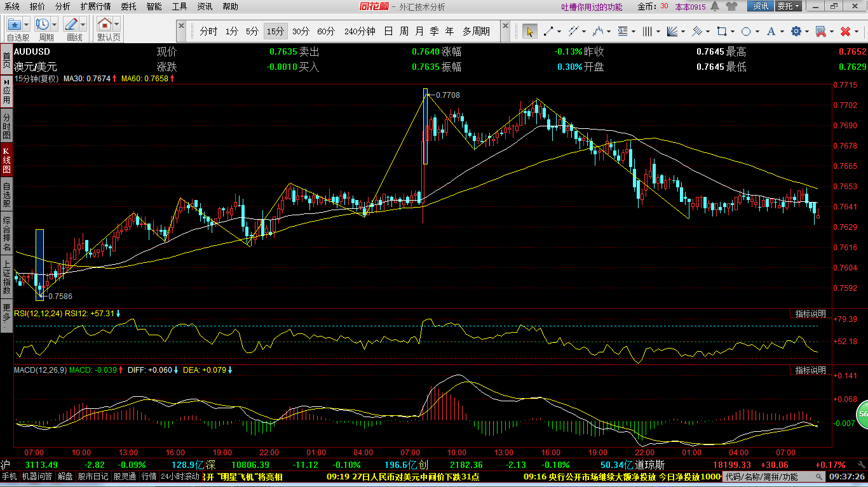The image size is (868, 487).
Task: Click the notification bell icon
Action: coord(714,6)
